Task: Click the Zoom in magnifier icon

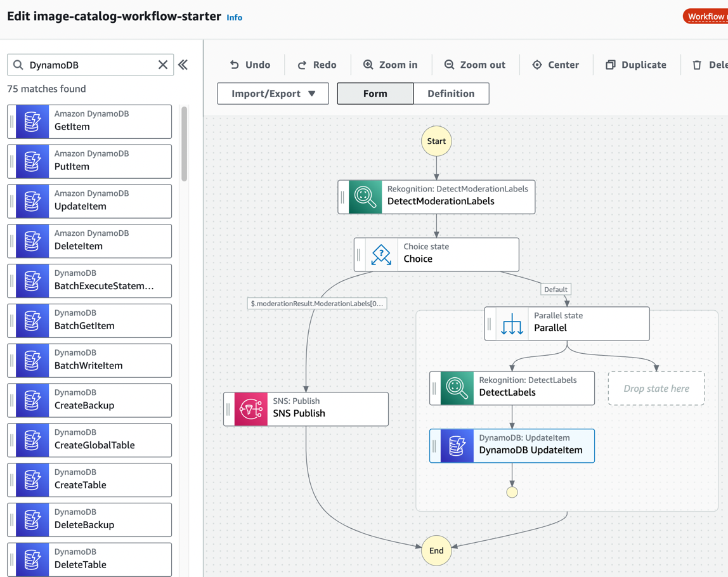Action: (368, 65)
